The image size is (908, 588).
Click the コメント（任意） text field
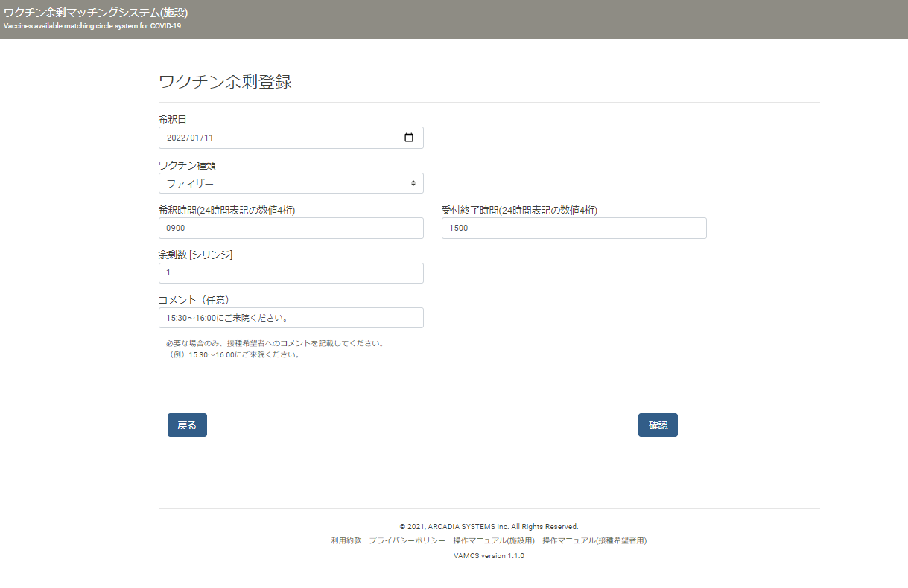point(291,318)
